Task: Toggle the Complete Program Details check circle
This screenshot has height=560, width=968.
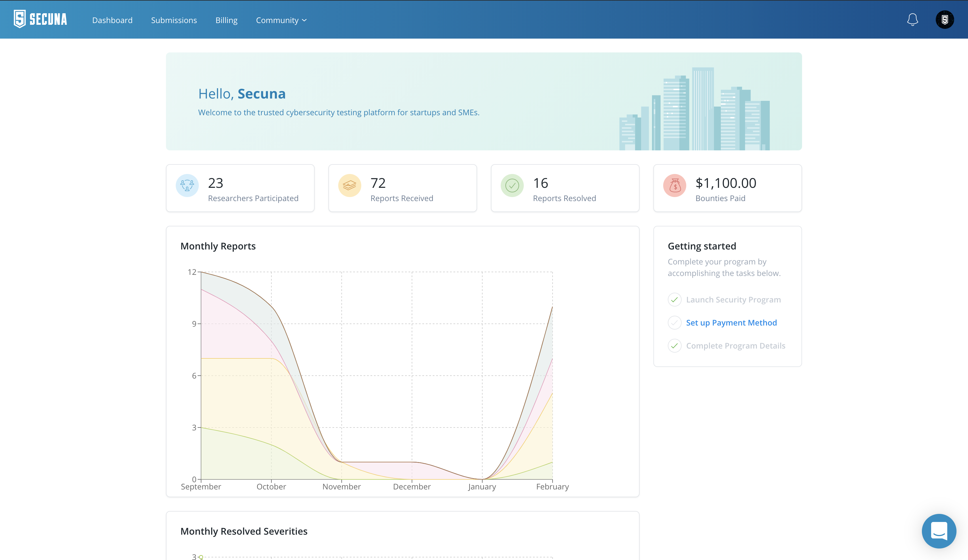Action: pos(674,346)
